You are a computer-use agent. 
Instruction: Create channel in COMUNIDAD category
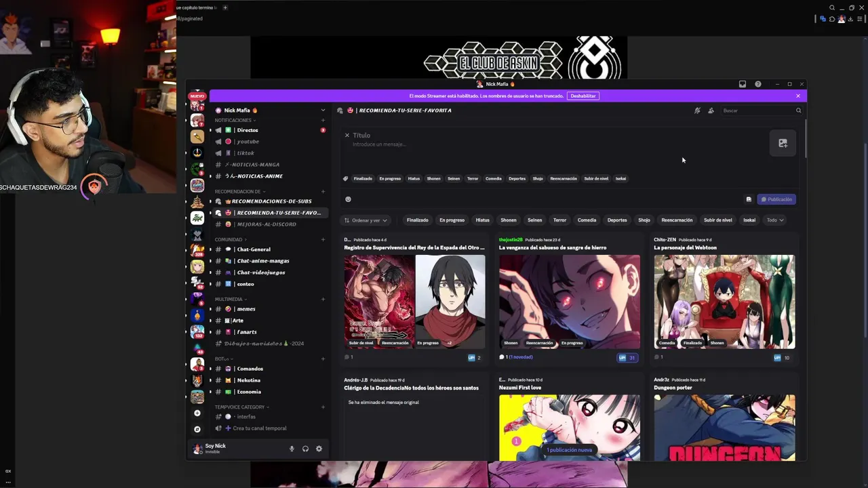click(323, 239)
